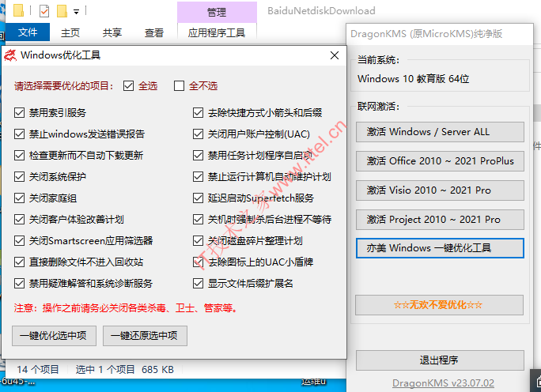Click Windows 10 教育版 64位 system text
This screenshot has height=392, width=541.
tap(414, 79)
